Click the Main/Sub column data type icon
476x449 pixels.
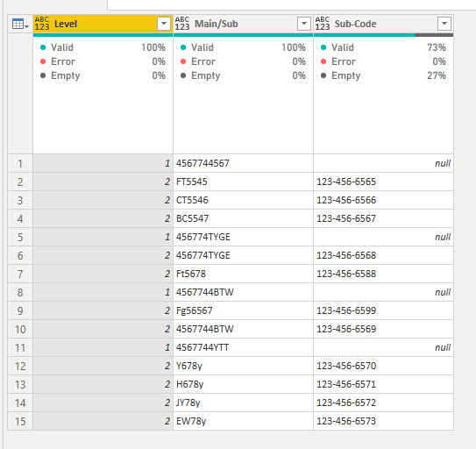pyautogui.click(x=181, y=24)
